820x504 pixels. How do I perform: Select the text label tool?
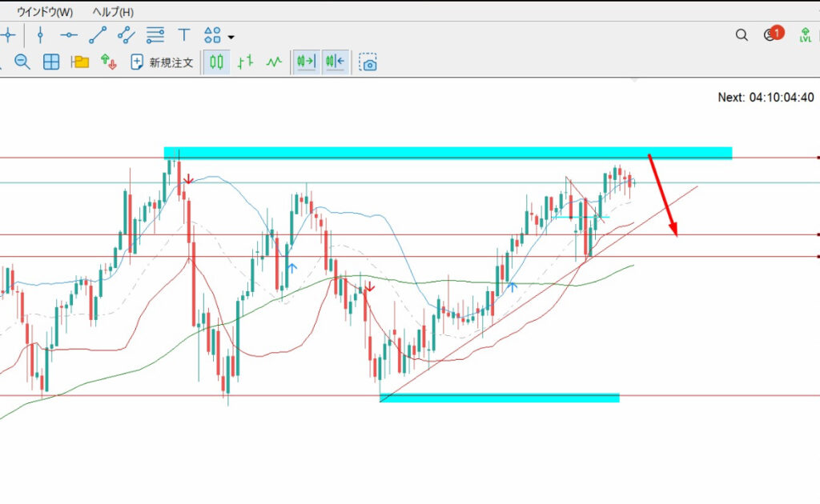point(184,35)
